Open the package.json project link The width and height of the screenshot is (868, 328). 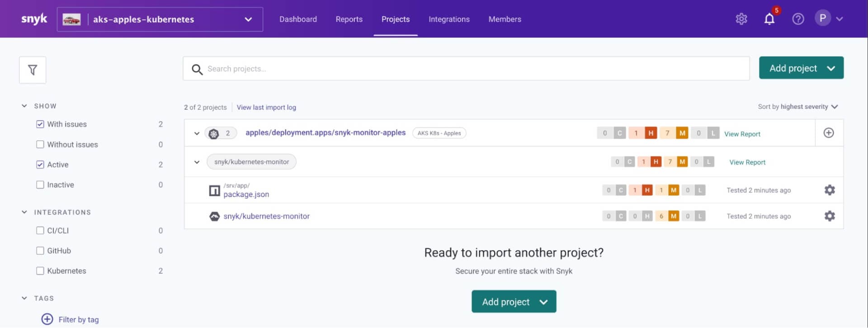tap(246, 194)
